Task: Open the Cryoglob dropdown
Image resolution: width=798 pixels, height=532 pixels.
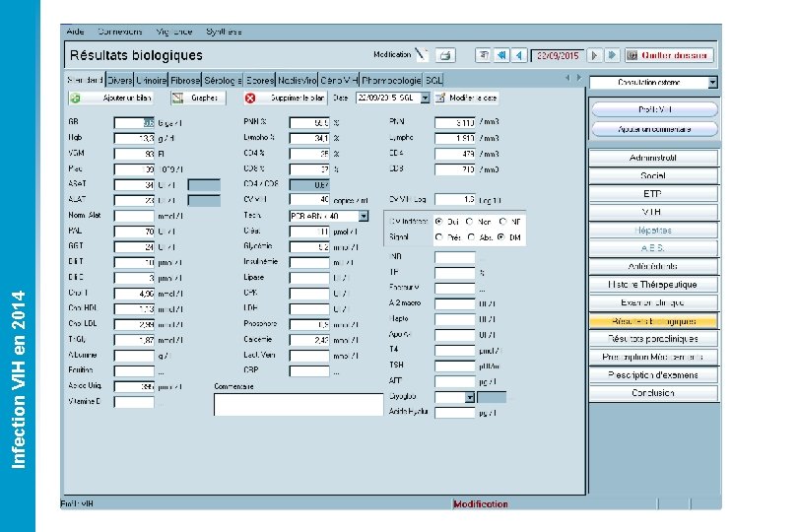Action: click(470, 397)
